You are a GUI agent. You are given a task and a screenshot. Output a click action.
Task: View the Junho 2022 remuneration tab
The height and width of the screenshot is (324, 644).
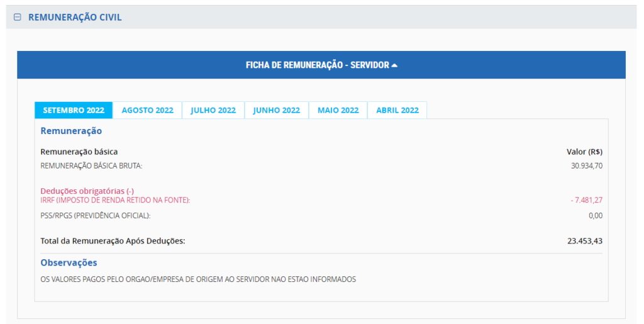coord(277,110)
